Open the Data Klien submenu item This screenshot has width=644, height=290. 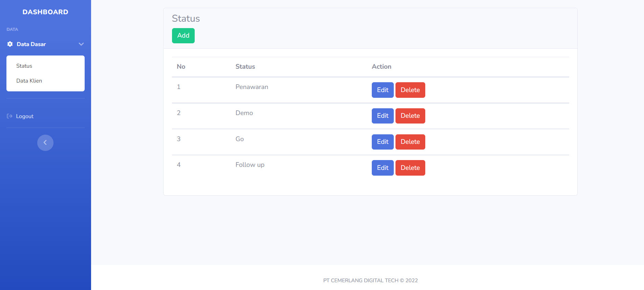[29, 81]
